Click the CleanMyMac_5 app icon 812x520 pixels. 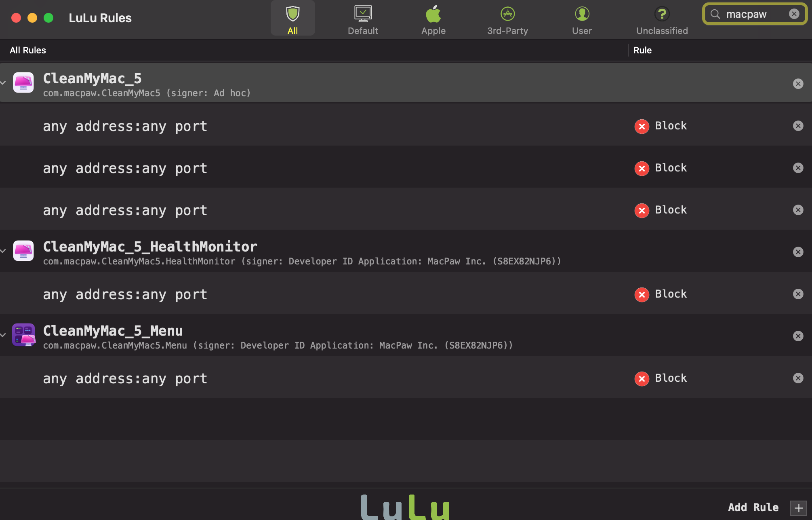(23, 82)
